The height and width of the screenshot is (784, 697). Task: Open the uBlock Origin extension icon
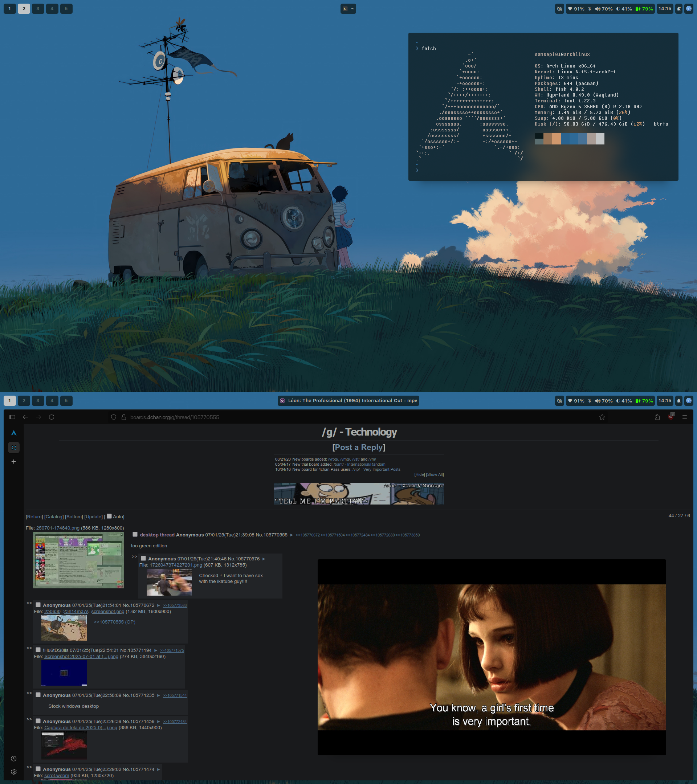[671, 417]
